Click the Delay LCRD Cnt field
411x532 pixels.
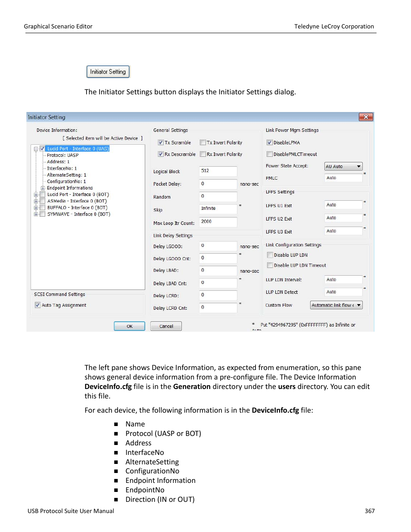[218, 308]
